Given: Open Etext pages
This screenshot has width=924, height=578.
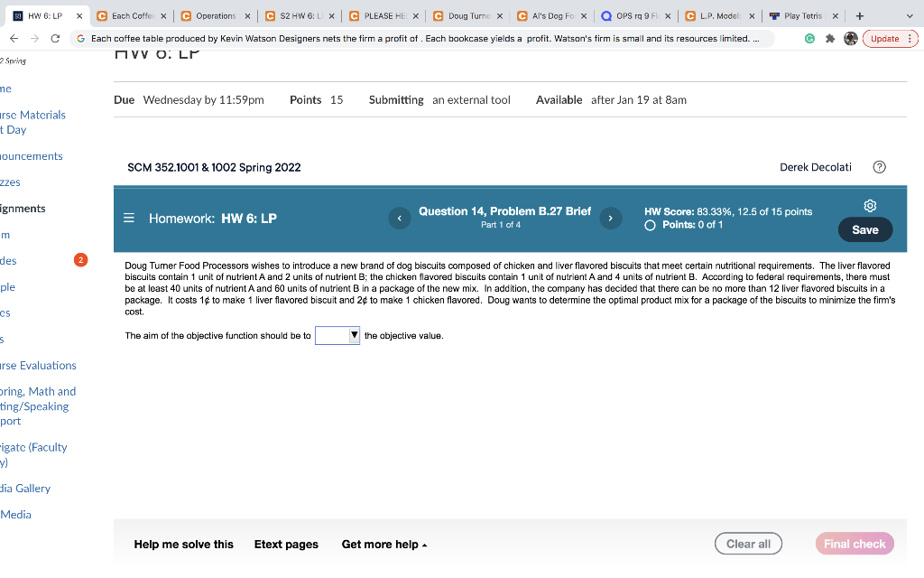Looking at the screenshot, I should 286,545.
